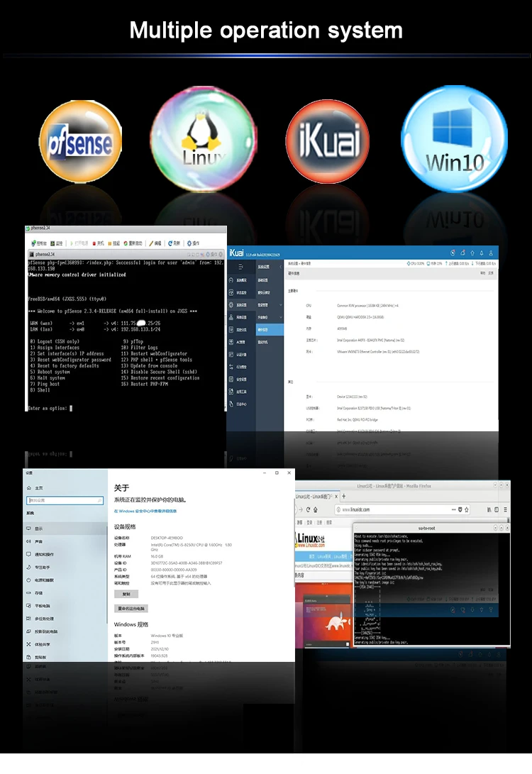Open the page actions three-dot menu in Firefox
This screenshot has height=774, width=532.
453,509
